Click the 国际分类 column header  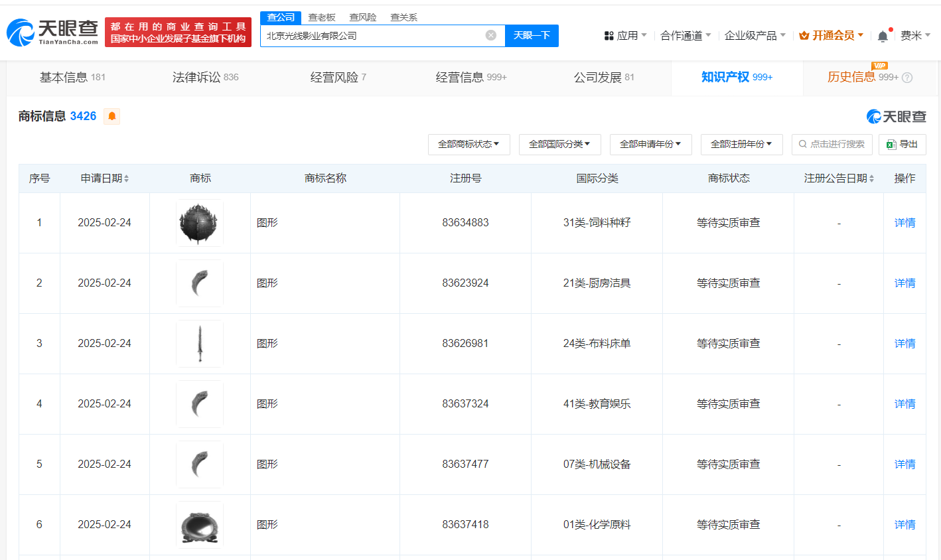[597, 178]
